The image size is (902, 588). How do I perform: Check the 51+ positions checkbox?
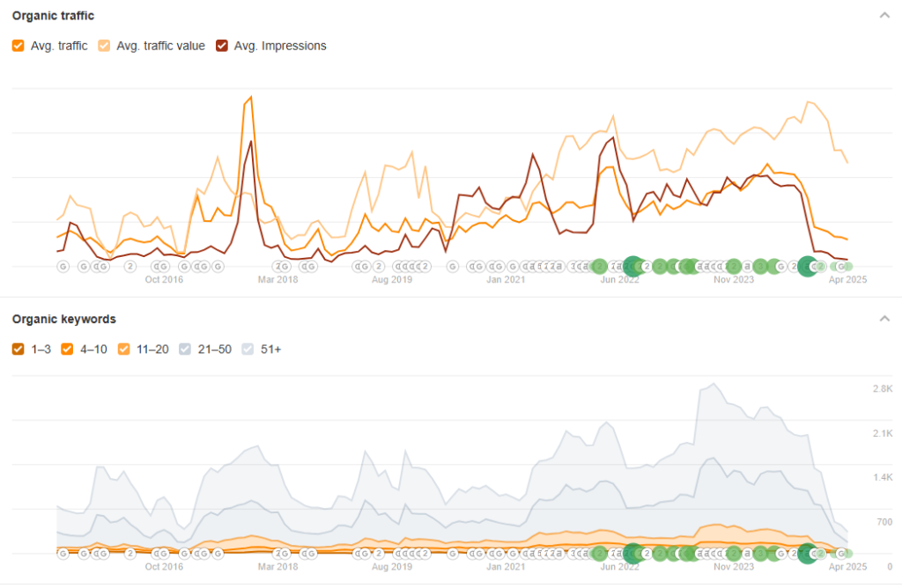coord(248,349)
